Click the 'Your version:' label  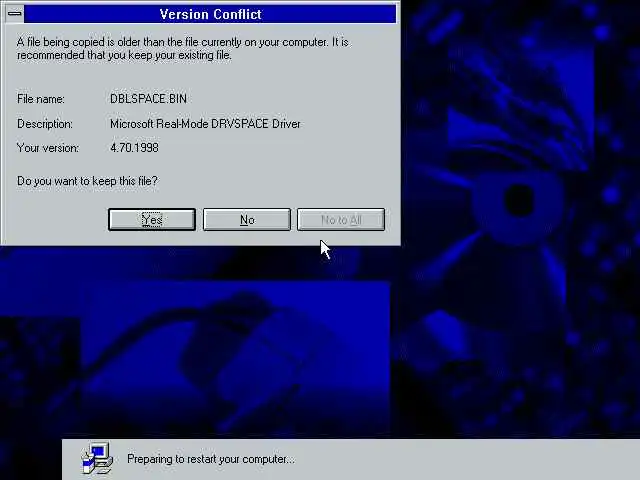48,147
